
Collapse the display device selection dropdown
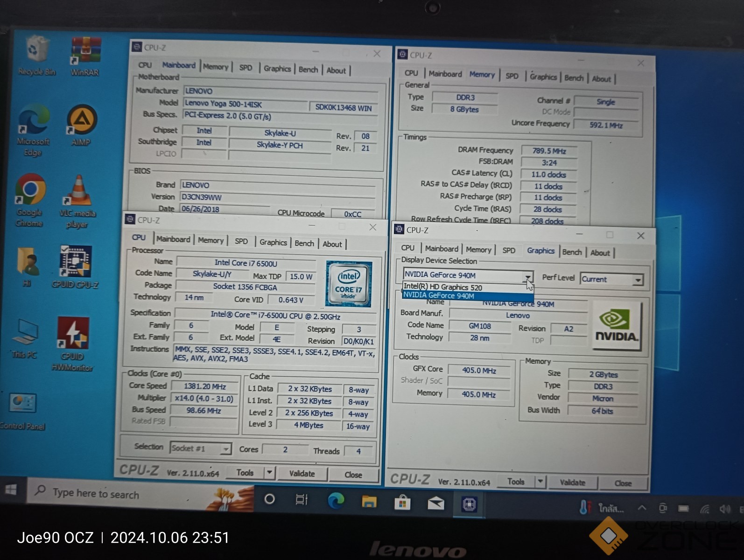[x=527, y=277]
